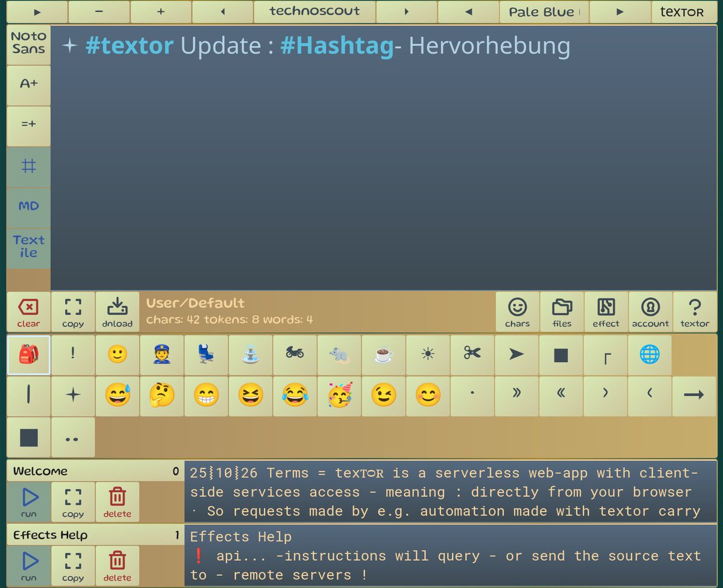Viewport: 723px width, 588px height.
Task: Delete the Effects Help script
Action: pyautogui.click(x=117, y=565)
